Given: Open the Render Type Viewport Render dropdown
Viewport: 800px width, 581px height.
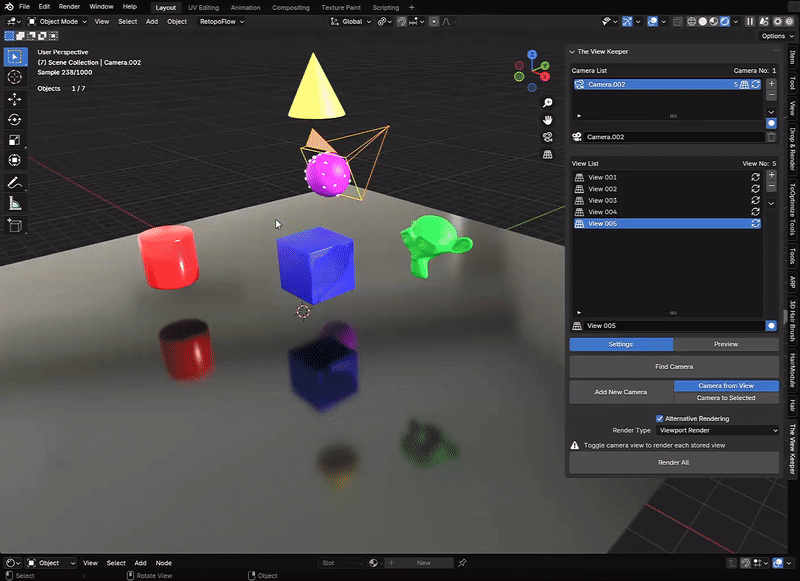Looking at the screenshot, I should pos(717,431).
